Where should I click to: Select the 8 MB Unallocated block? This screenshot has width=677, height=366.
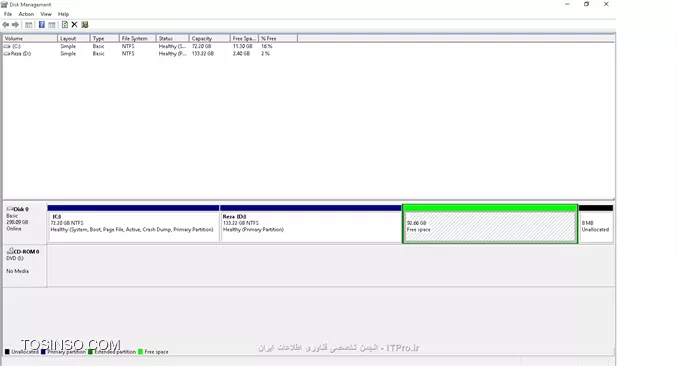596,224
